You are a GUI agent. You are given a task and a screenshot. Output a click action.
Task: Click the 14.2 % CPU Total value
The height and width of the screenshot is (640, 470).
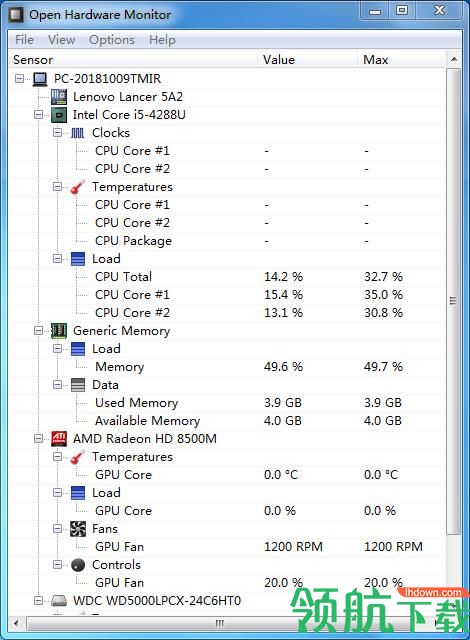point(284,277)
